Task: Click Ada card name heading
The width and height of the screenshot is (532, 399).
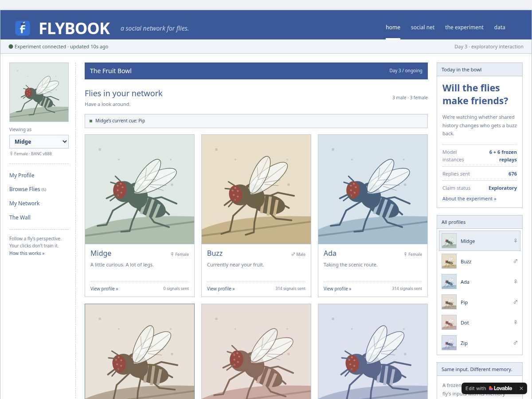Action: coord(330,253)
